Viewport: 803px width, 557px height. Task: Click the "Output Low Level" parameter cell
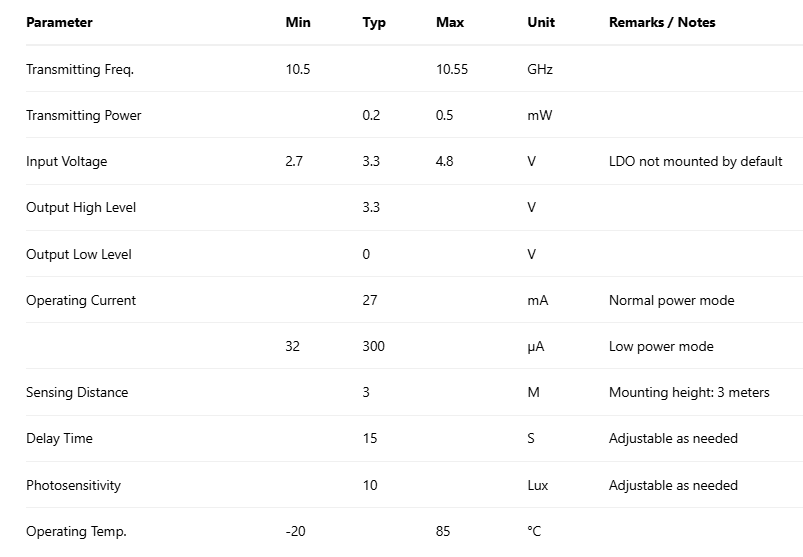79,254
